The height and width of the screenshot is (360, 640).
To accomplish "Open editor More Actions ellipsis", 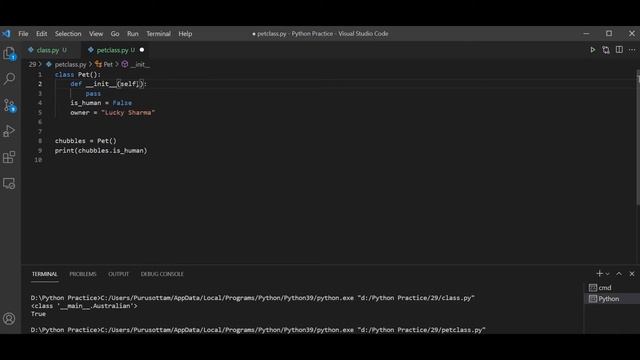I will (x=632, y=50).
